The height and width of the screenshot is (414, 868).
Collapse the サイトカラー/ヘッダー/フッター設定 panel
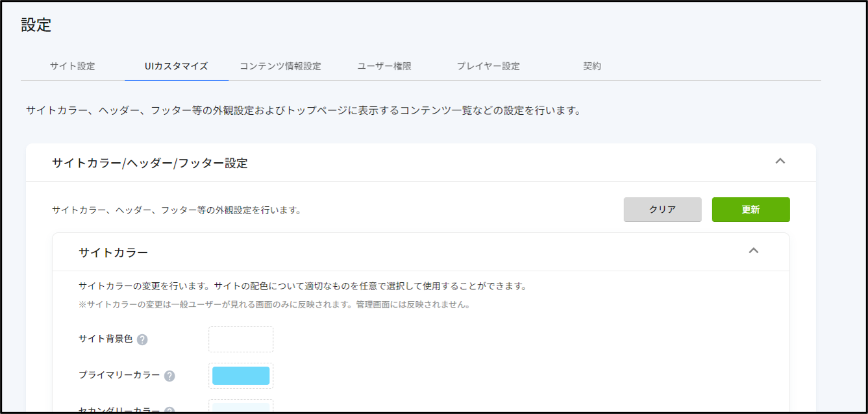click(780, 161)
